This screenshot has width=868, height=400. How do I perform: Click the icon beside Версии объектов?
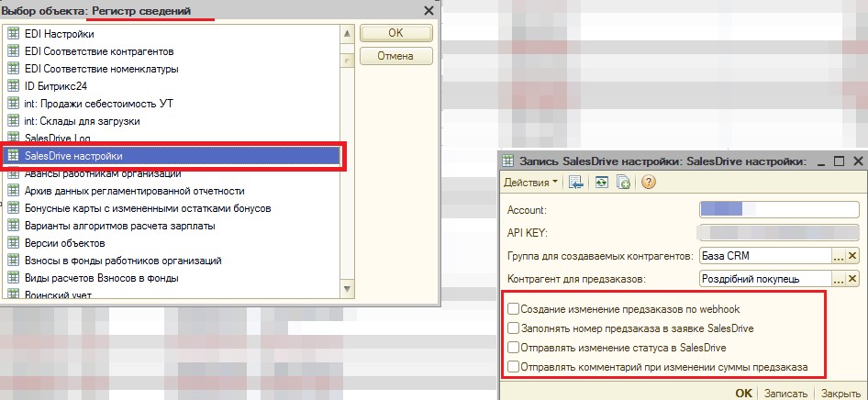14,243
